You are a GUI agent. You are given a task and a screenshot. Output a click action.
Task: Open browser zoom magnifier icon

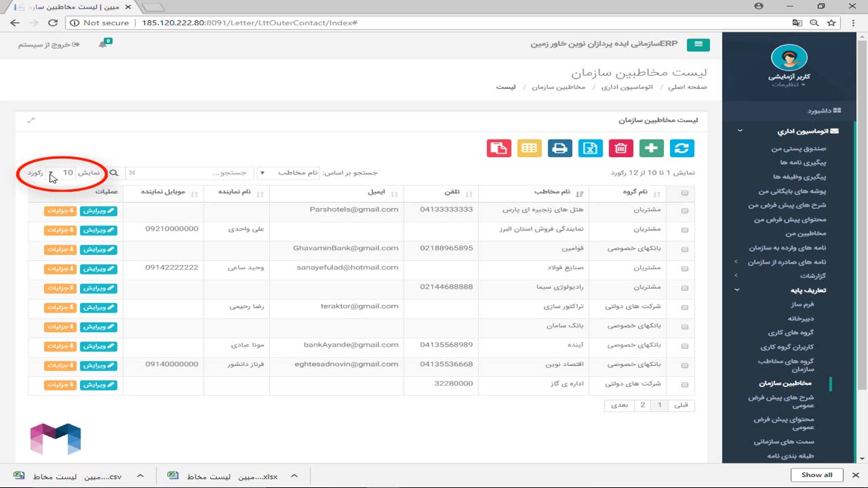814,22
